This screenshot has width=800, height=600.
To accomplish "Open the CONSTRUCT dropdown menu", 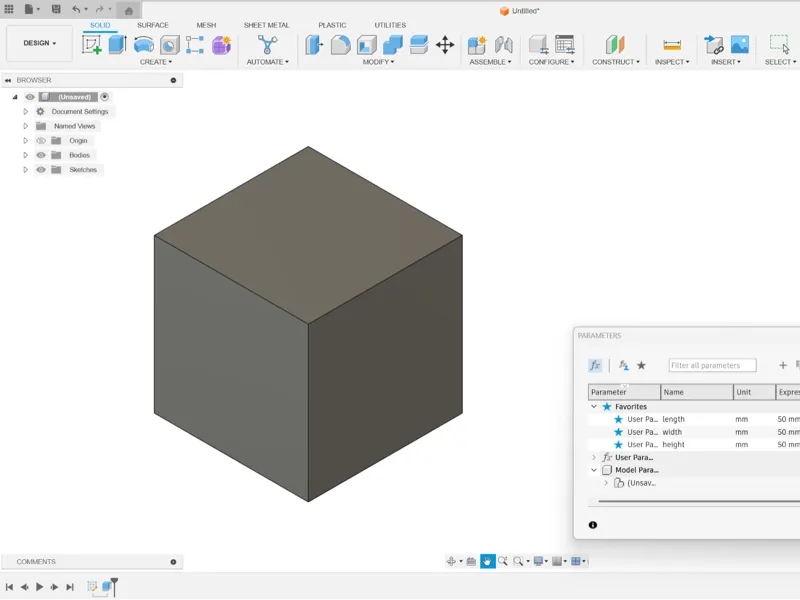I will click(x=615, y=62).
